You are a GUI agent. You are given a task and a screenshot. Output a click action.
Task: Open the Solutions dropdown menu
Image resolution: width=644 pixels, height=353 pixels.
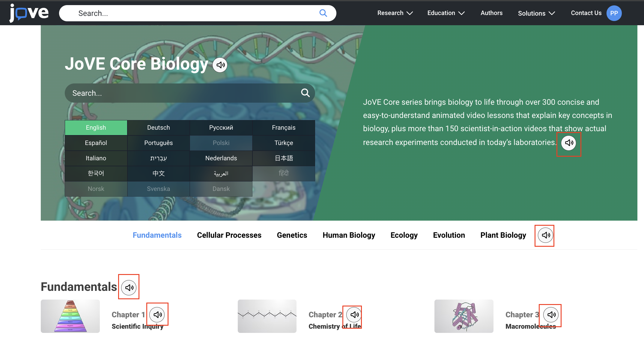(536, 13)
